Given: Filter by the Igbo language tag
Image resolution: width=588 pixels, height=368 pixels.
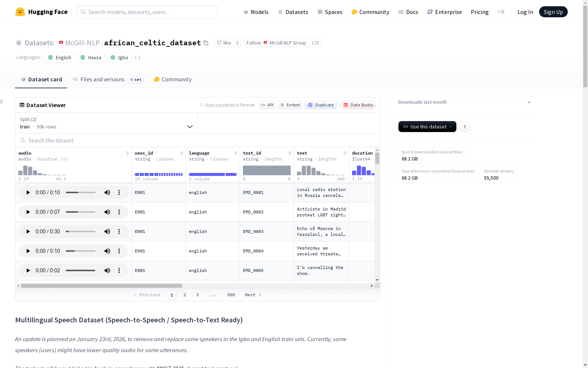Looking at the screenshot, I should pyautogui.click(x=119, y=58).
